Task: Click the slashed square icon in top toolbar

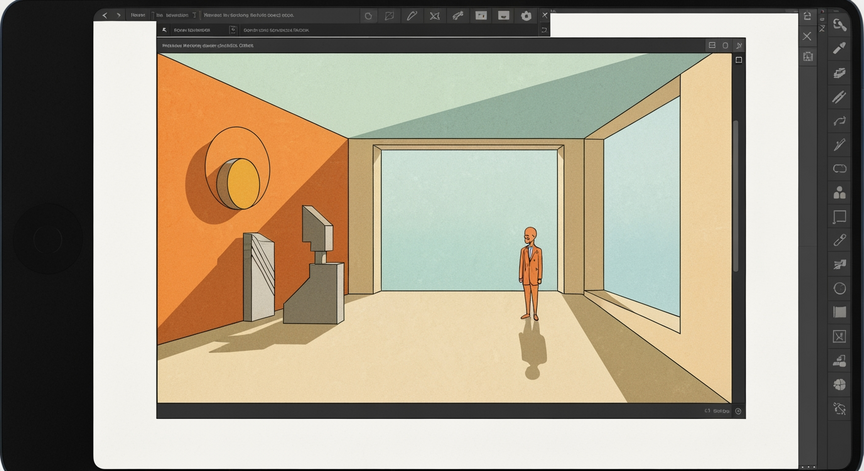Action: (x=390, y=16)
